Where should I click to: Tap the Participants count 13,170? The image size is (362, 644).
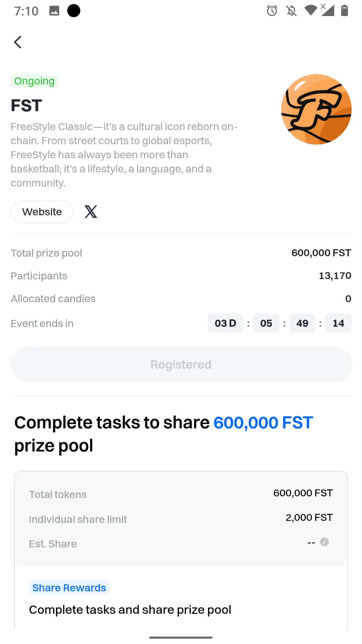335,276
